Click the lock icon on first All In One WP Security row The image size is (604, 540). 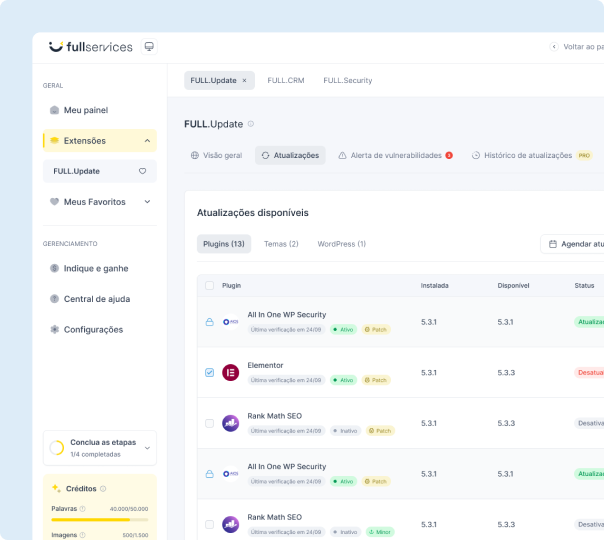pyautogui.click(x=209, y=322)
